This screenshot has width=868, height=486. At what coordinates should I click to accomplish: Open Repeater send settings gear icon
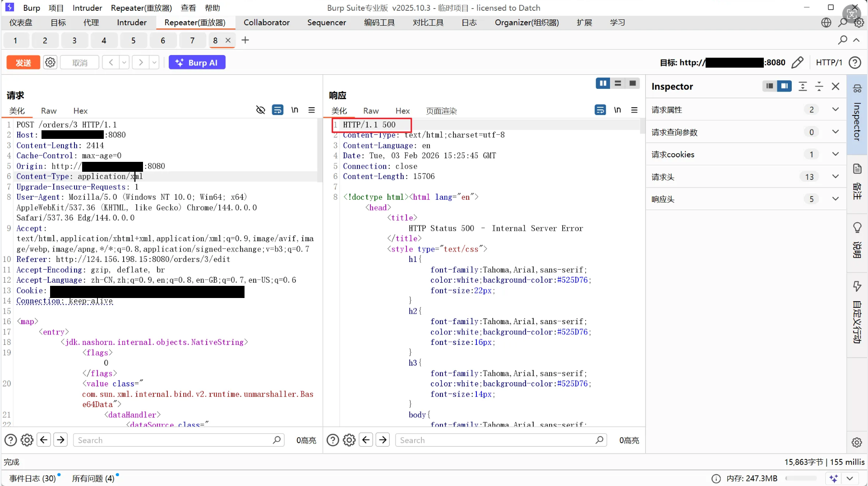click(x=50, y=62)
